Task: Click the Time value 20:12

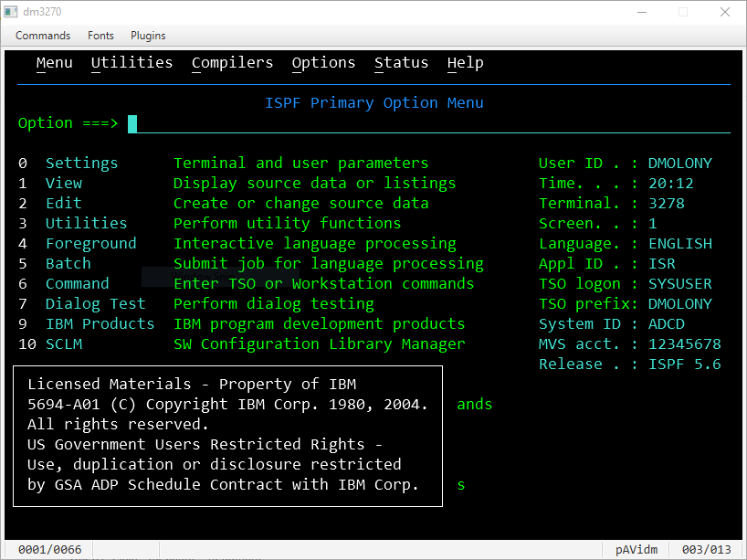Action: click(x=671, y=184)
